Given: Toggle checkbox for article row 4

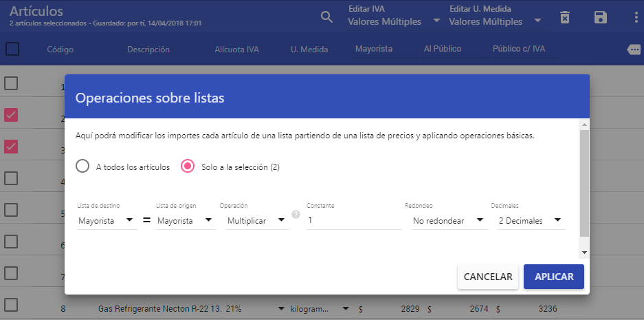Looking at the screenshot, I should 11,178.
